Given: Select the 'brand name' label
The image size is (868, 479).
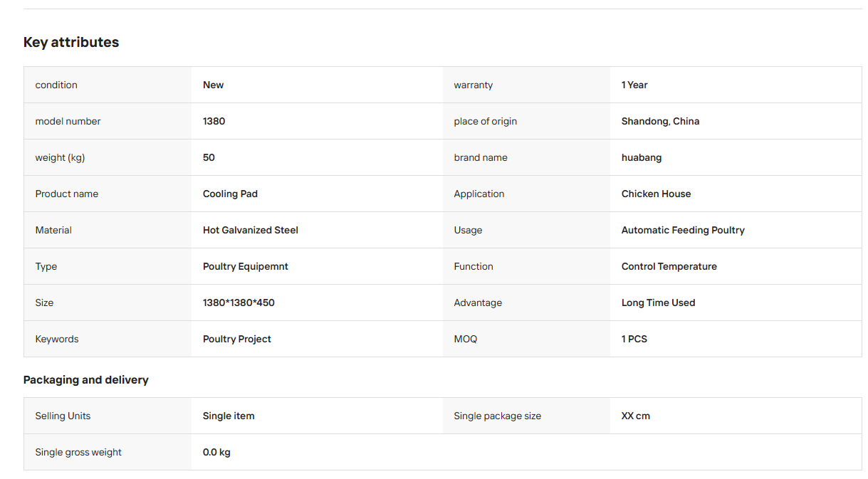Looking at the screenshot, I should click(481, 157).
